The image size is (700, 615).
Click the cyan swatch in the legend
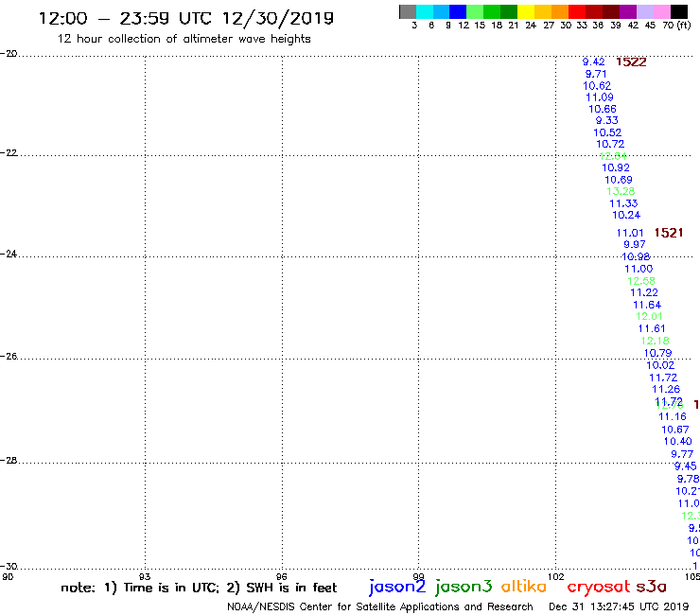coord(425,11)
